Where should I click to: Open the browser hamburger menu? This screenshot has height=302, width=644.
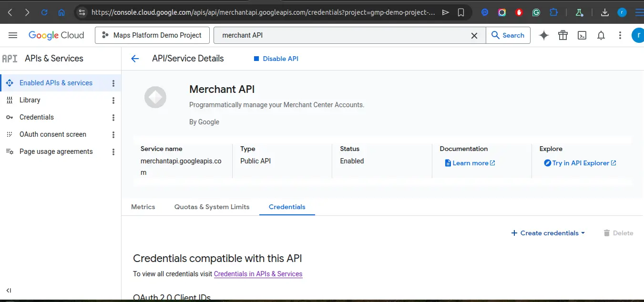tap(639, 12)
